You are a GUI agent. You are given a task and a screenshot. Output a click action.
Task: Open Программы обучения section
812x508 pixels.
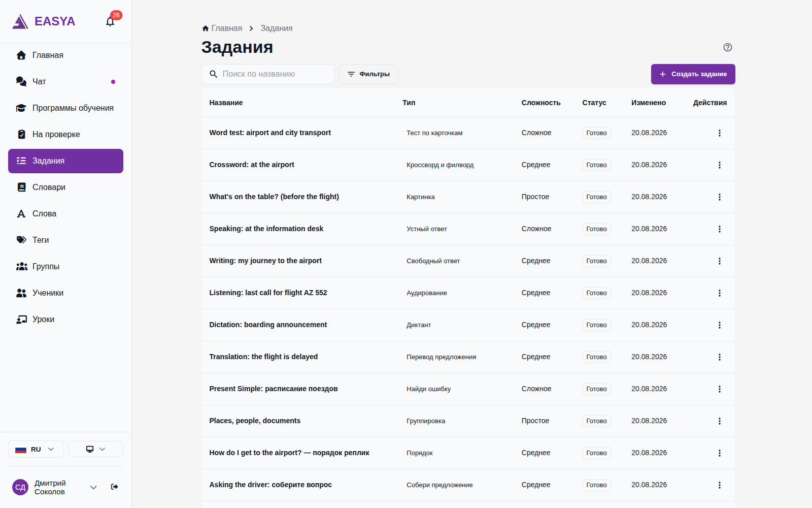[x=65, y=108]
